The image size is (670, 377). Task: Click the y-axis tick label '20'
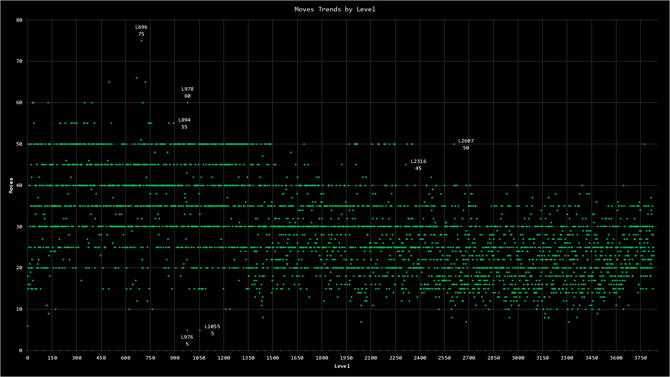click(x=19, y=268)
